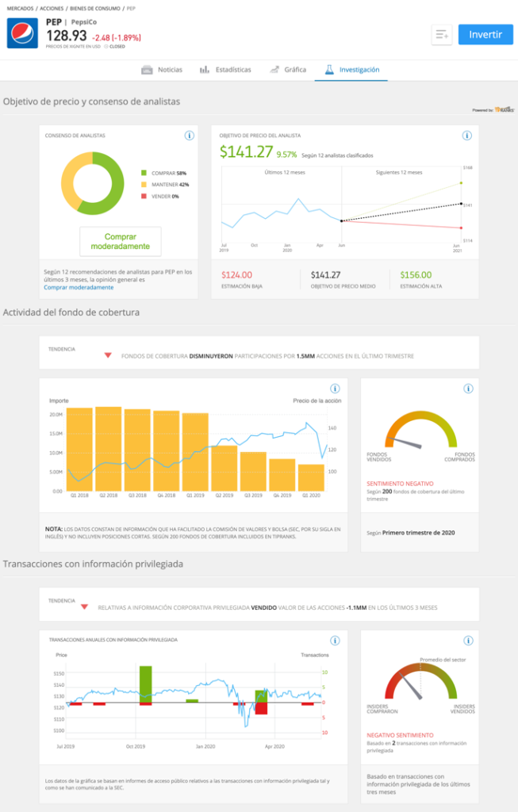
Task: Click info icon on insider sentiment gauge
Action: pyautogui.click(x=468, y=641)
